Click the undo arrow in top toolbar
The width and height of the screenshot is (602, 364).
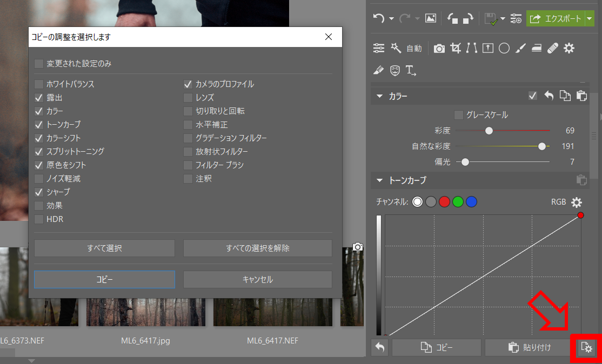(379, 18)
